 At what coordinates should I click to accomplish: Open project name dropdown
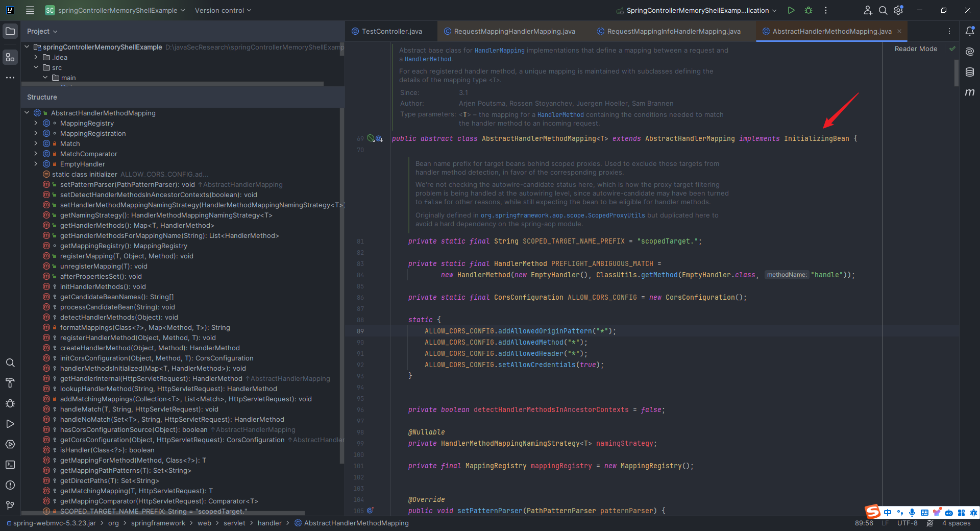point(115,10)
